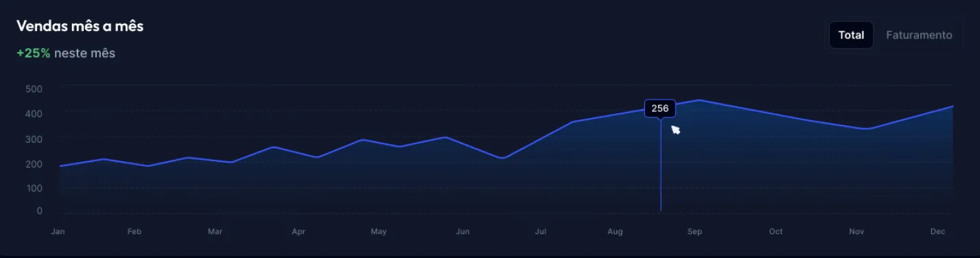Click the 'neste mês' label
The width and height of the screenshot is (980, 258).
(x=84, y=53)
